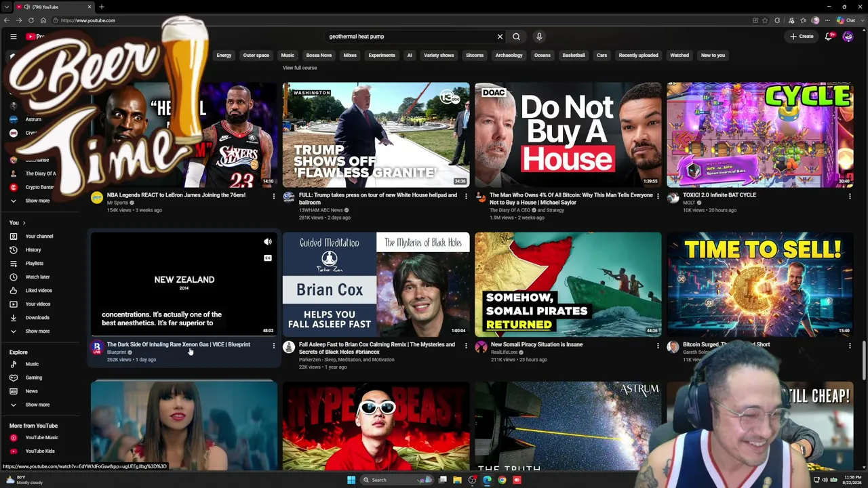Open Gaming under Explore
This screenshot has height=488, width=868.
tap(33, 378)
